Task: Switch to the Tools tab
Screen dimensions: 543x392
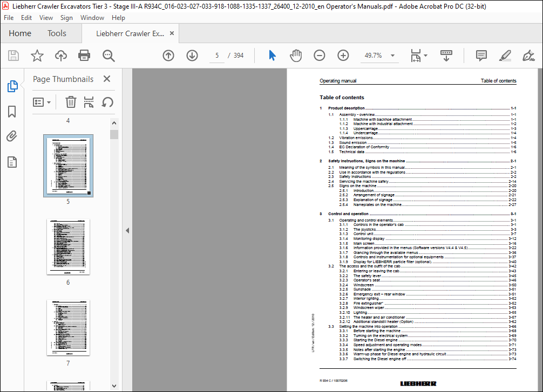Action: click(57, 33)
